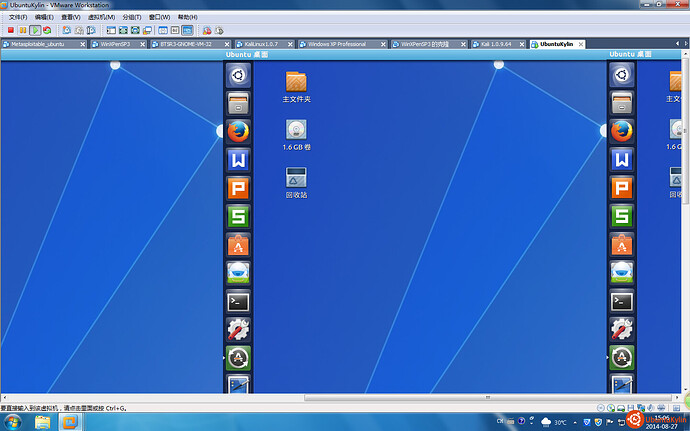Viewport: 690px width, 431px height.
Task: Open the 虚拟机(M) menu
Action: click(x=101, y=17)
